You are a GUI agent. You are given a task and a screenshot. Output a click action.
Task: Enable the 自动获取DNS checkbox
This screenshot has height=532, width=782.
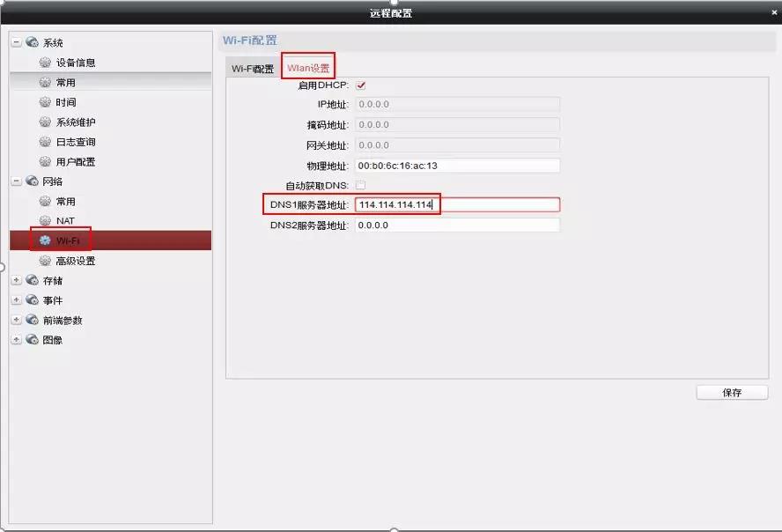click(x=360, y=185)
